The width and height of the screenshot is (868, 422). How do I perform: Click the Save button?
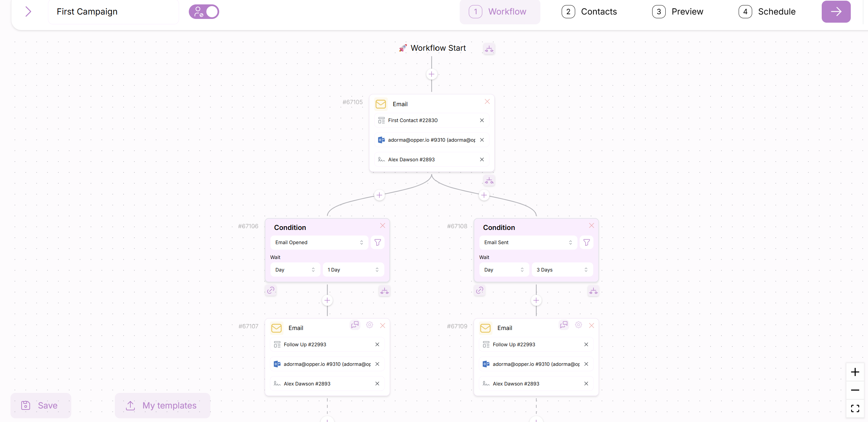pyautogui.click(x=40, y=405)
